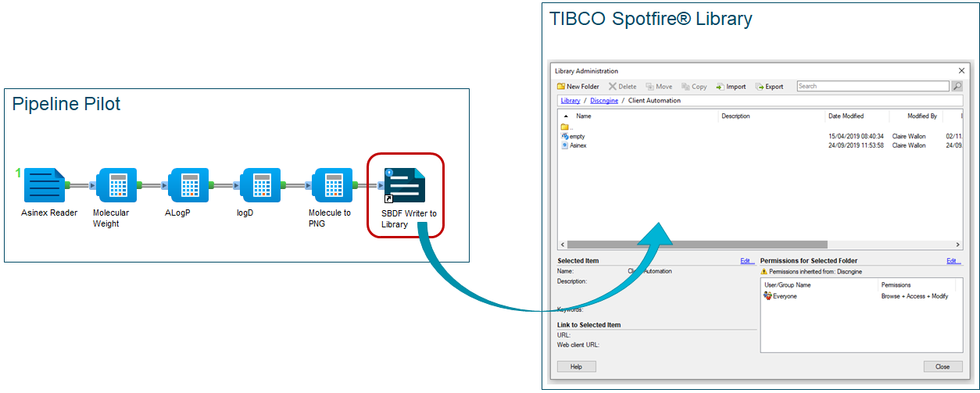The height and width of the screenshot is (393, 980).
Task: Click the horizontal scrollbar left arrow
Action: click(x=563, y=245)
